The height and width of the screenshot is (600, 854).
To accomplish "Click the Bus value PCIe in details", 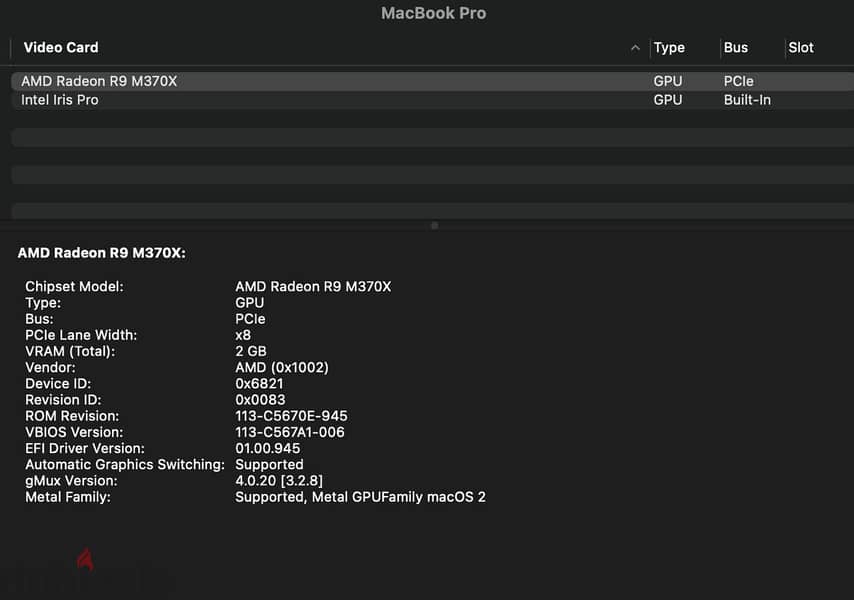I will click(x=250, y=319).
